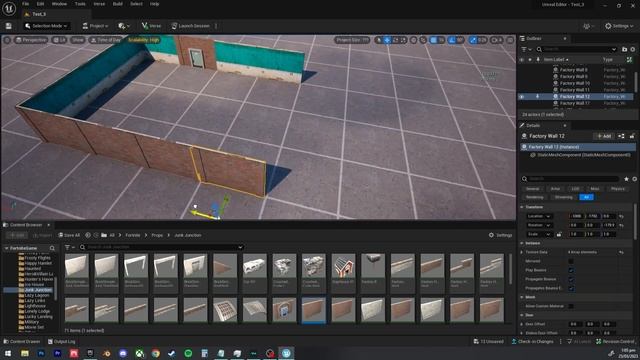640x360 pixels.
Task: Open the Selection Mode dropdown
Action: pos(46,26)
